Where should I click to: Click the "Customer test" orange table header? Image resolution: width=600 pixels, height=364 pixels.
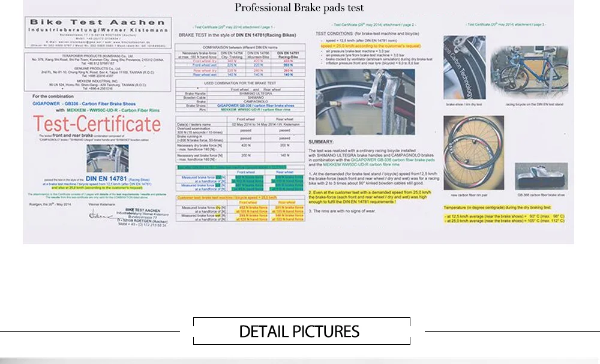pos(227,198)
